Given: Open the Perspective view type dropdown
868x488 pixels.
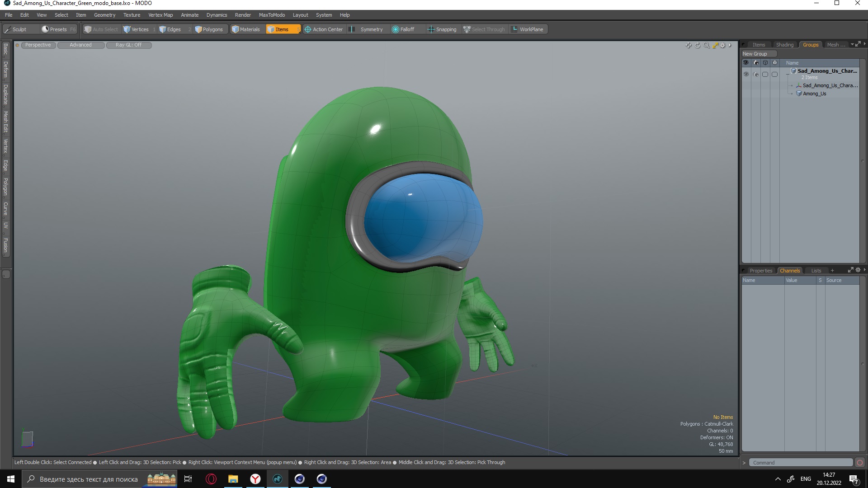Looking at the screenshot, I should click(x=38, y=45).
